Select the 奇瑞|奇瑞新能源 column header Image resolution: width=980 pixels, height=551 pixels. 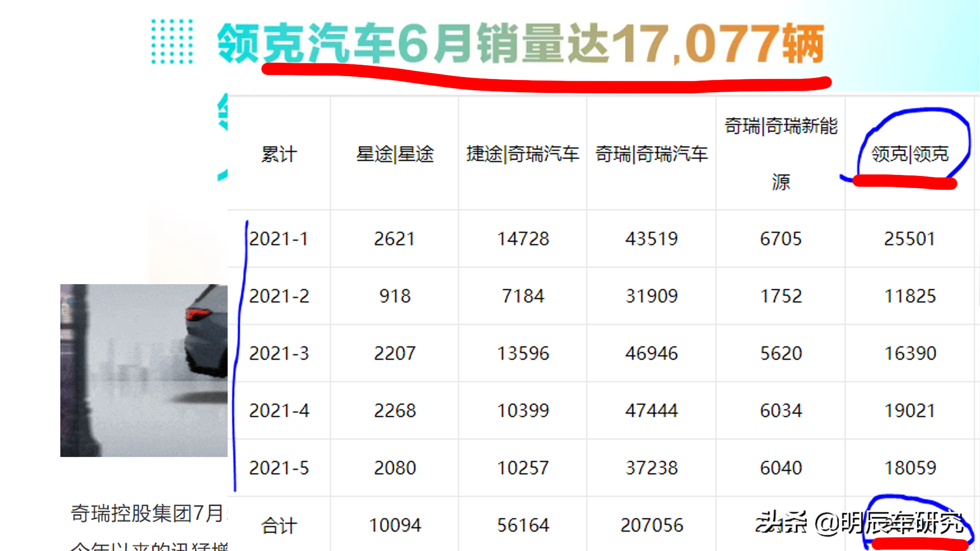coord(781,154)
